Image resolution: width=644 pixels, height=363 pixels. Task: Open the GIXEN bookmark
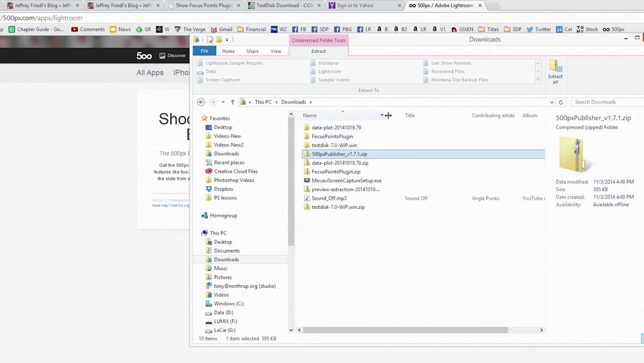click(x=463, y=30)
